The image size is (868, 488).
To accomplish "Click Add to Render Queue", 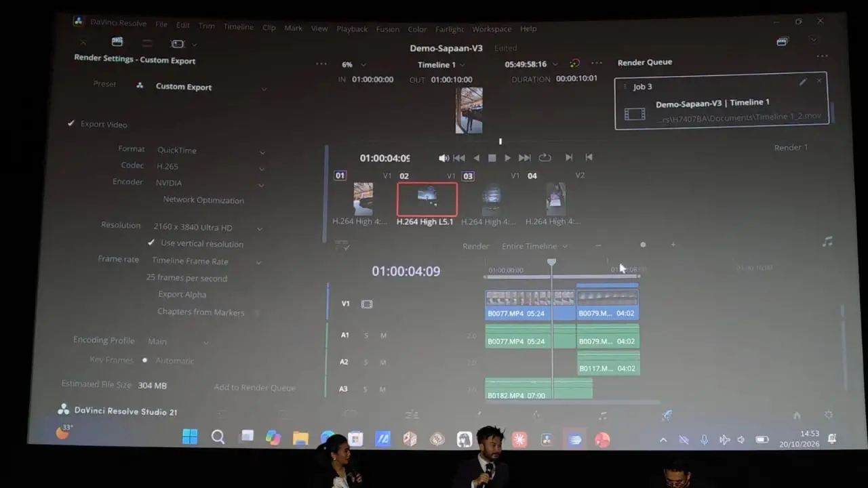I will 255,388.
